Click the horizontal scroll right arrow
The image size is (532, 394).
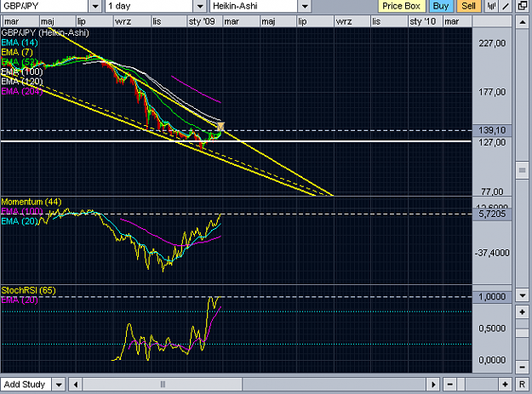tap(433, 385)
